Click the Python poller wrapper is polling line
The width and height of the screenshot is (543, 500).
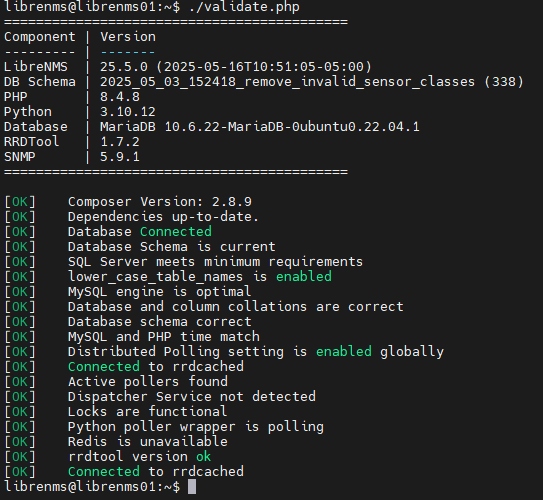[196, 427]
